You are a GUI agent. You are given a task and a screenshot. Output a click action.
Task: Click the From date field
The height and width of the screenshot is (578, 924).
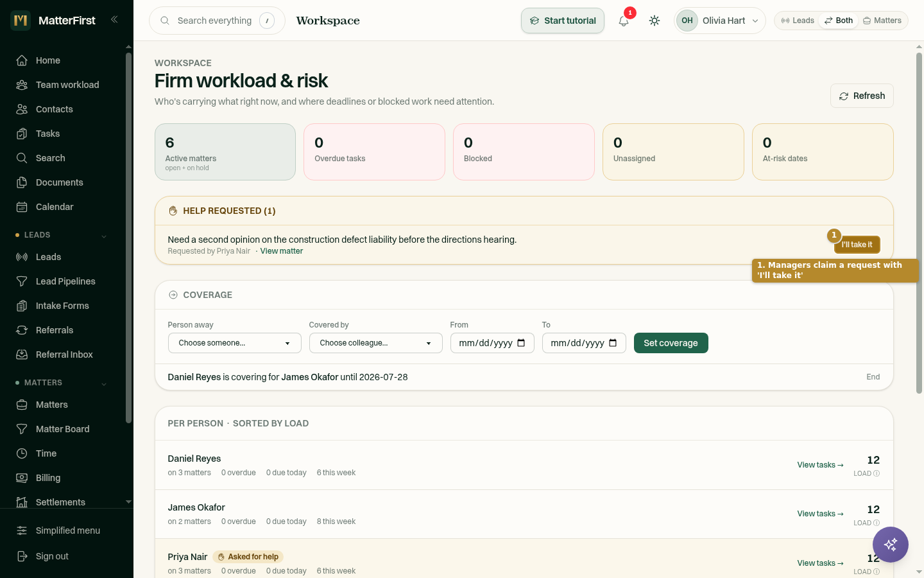coord(492,343)
